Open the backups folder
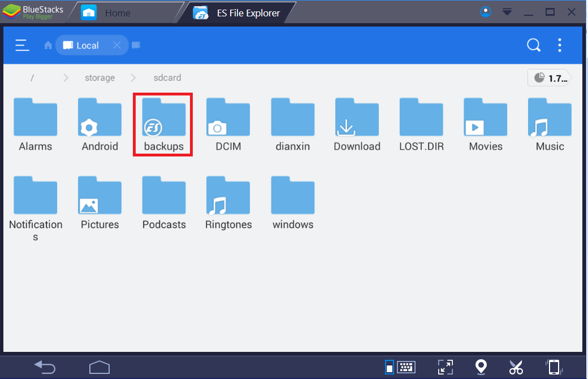This screenshot has height=379, width=588. (164, 125)
